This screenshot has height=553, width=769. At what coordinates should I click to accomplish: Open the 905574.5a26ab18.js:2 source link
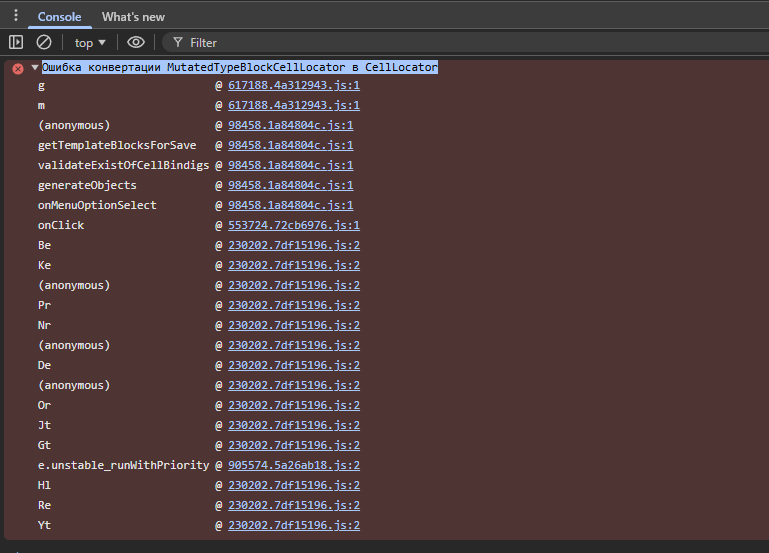point(293,466)
